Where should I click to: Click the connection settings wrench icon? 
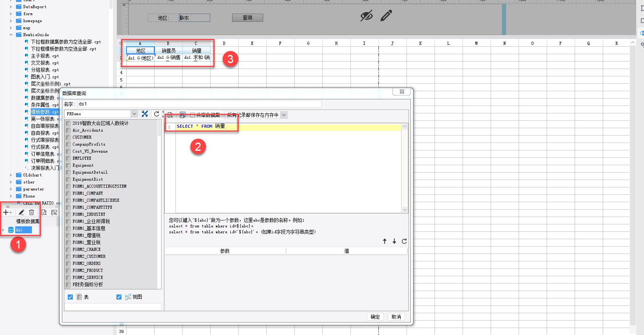(x=145, y=114)
